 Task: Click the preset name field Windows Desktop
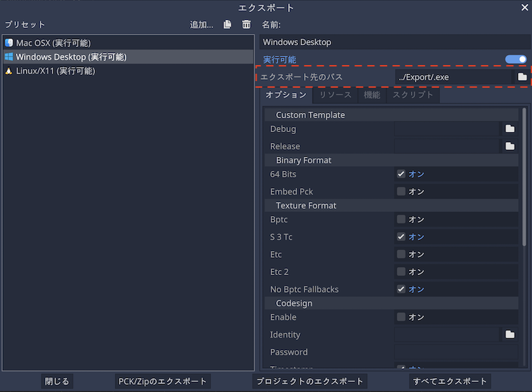395,42
